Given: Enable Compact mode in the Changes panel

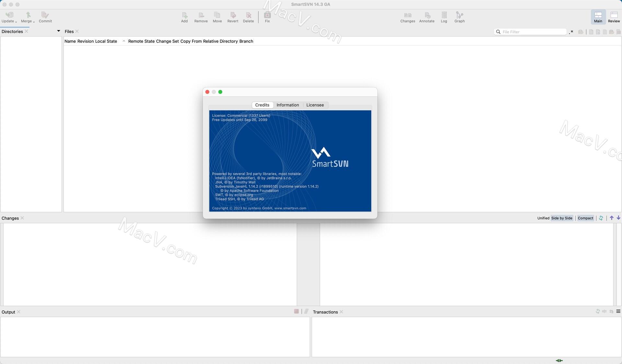Looking at the screenshot, I should click(585, 218).
